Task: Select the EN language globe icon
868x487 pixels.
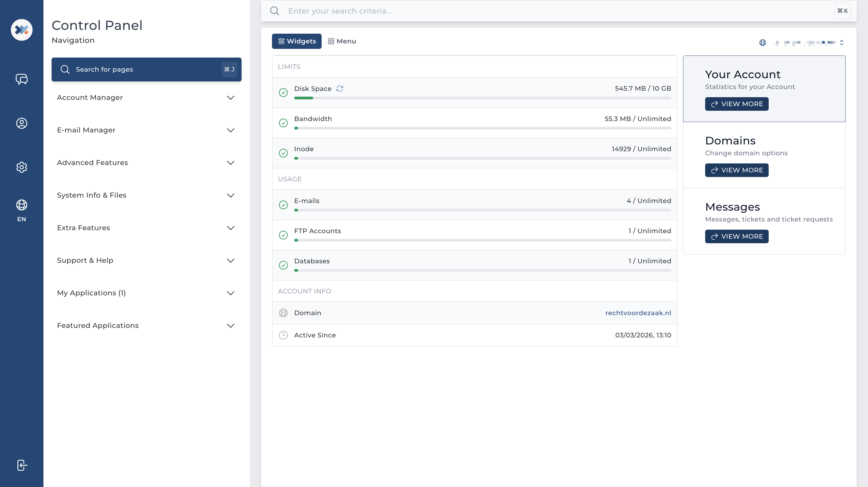Action: (21, 205)
